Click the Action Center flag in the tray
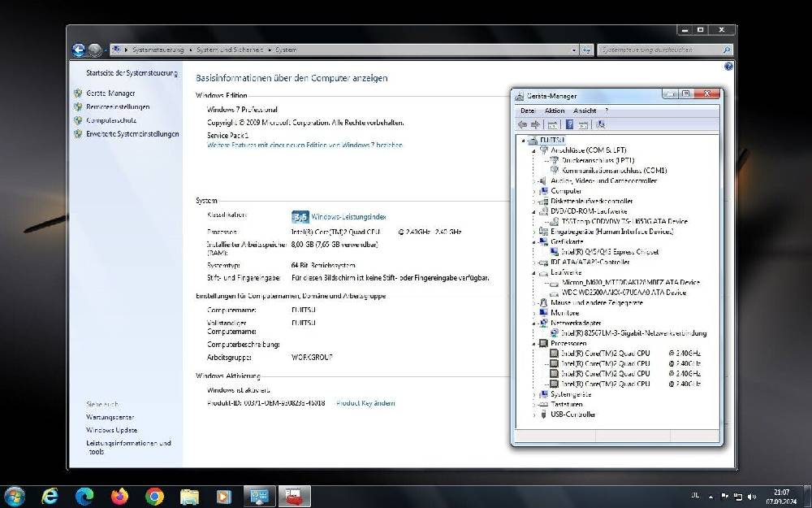Screen dimensions: 812x508 (725, 496)
